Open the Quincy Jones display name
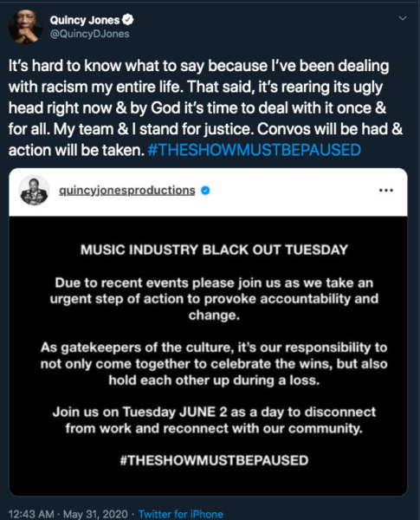 pyautogui.click(x=85, y=20)
